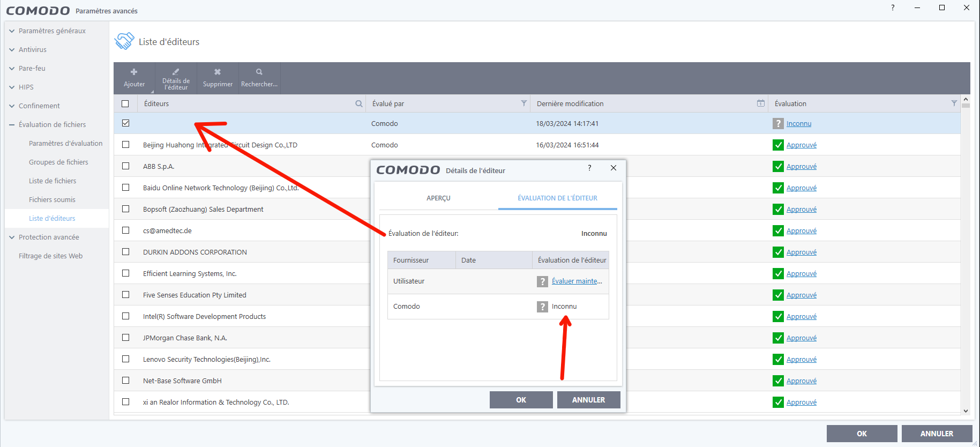Check the cs@amedtec.de row checkbox
The height and width of the screenshot is (447, 980).
125,230
